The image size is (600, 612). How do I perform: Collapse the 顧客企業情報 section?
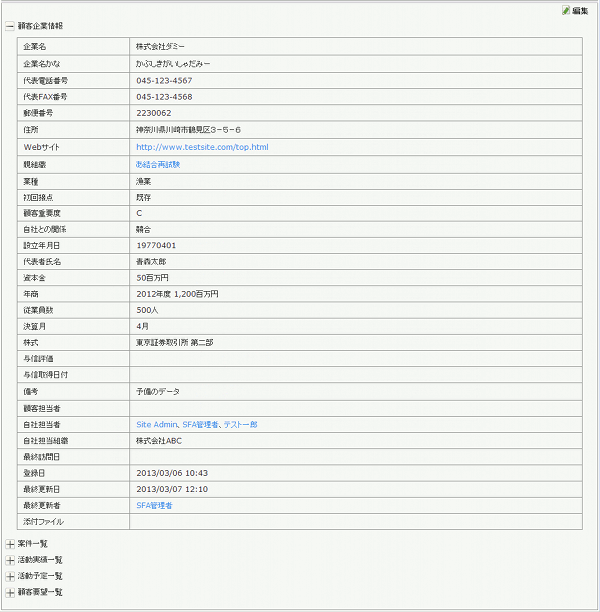click(10, 26)
